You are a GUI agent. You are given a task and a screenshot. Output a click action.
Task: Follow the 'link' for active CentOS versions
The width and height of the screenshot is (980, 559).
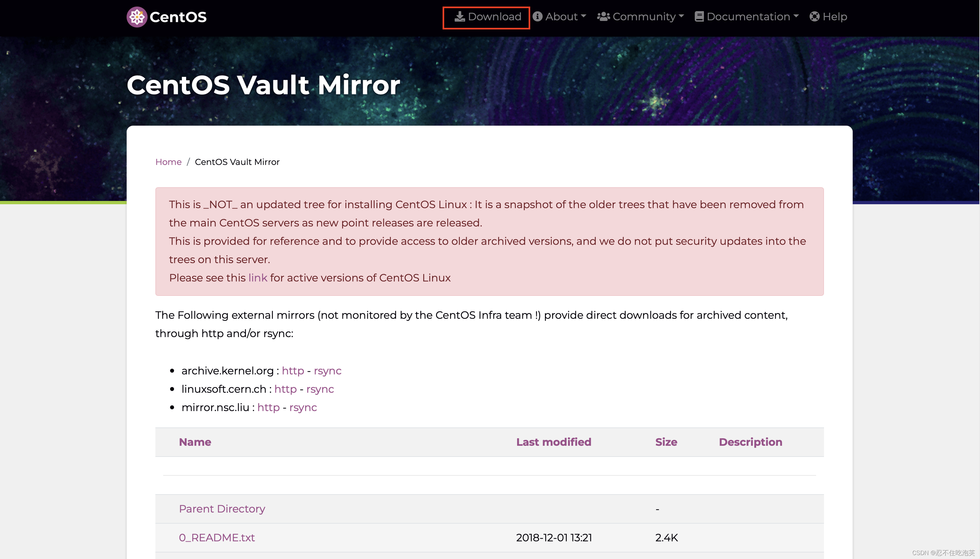tap(257, 278)
